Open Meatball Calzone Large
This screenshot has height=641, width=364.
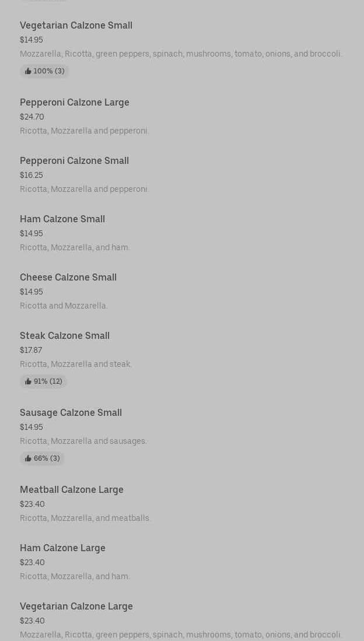coord(72,490)
